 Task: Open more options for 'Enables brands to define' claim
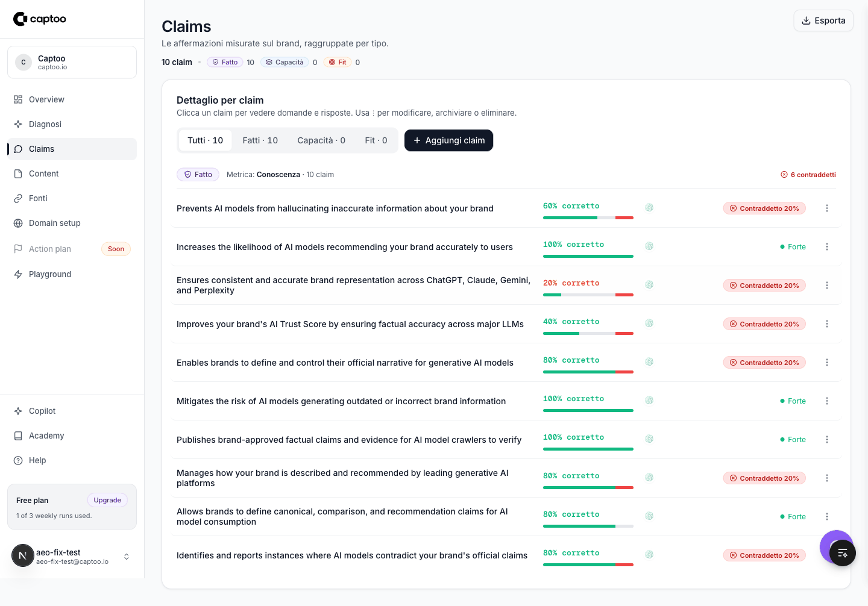pyautogui.click(x=827, y=363)
